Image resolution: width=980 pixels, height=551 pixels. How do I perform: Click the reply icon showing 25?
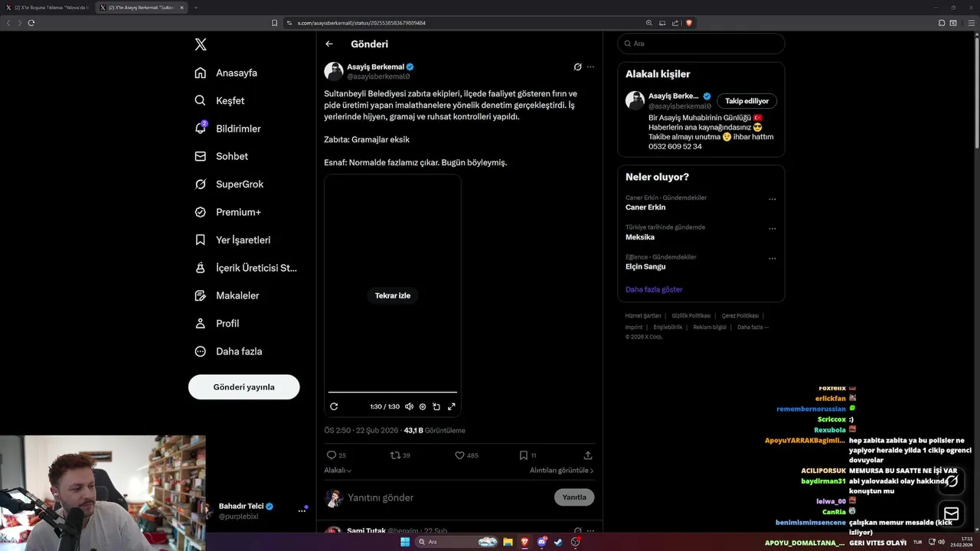click(336, 455)
